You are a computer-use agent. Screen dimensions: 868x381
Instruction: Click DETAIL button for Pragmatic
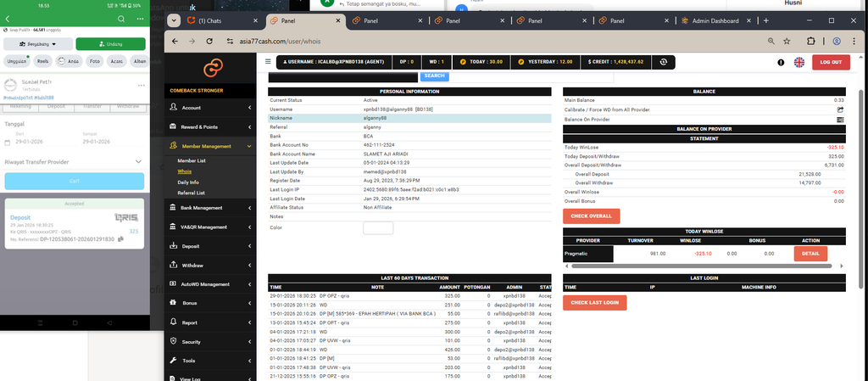point(810,254)
